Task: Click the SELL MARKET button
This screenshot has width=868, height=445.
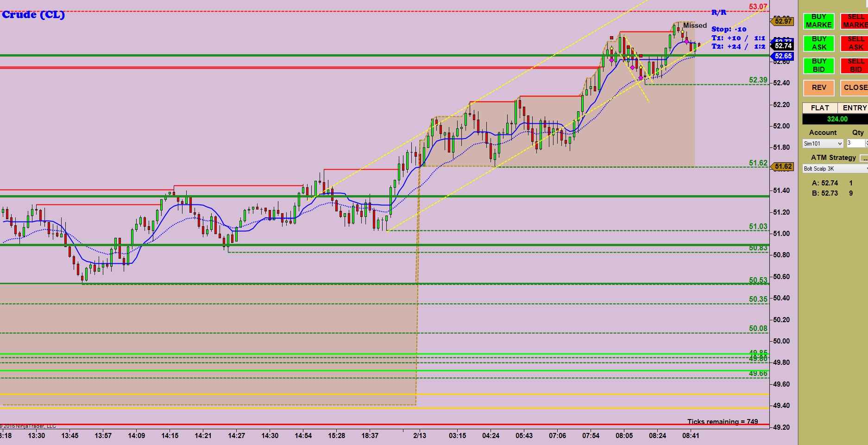Action: (855, 21)
